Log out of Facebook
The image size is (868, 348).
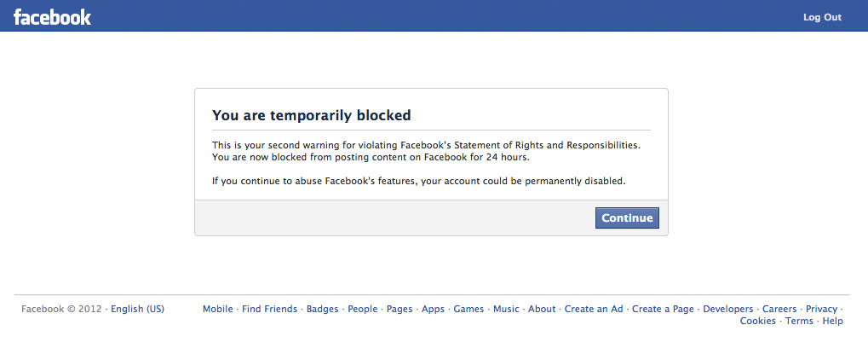[822, 18]
